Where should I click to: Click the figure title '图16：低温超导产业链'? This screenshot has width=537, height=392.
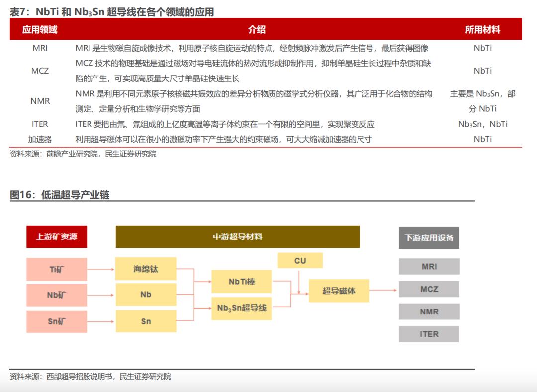(x=60, y=195)
